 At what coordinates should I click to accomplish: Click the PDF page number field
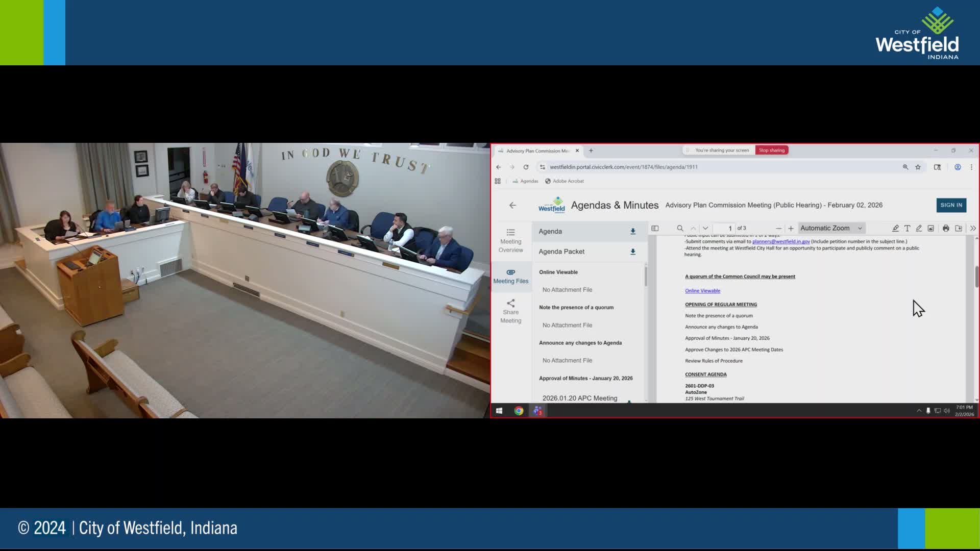click(724, 228)
